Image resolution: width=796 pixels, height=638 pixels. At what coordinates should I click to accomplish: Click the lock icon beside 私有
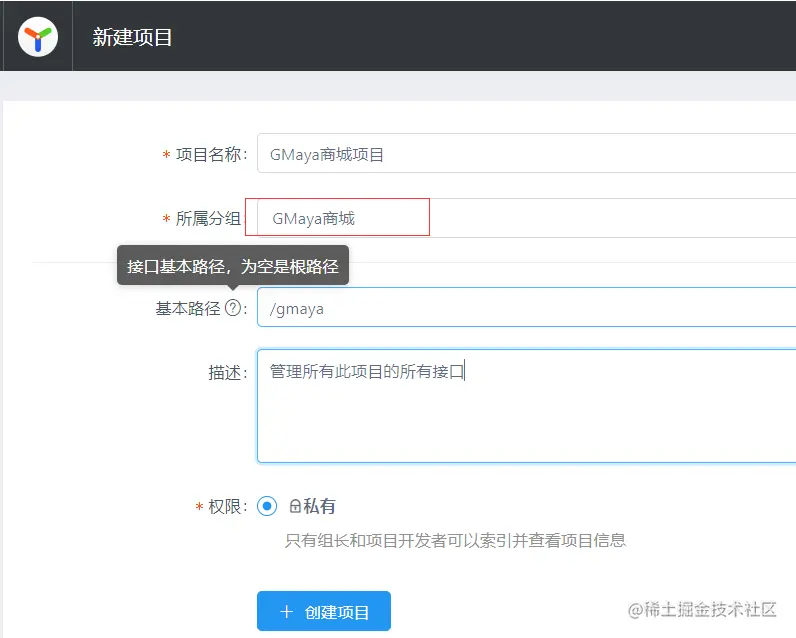coord(295,506)
